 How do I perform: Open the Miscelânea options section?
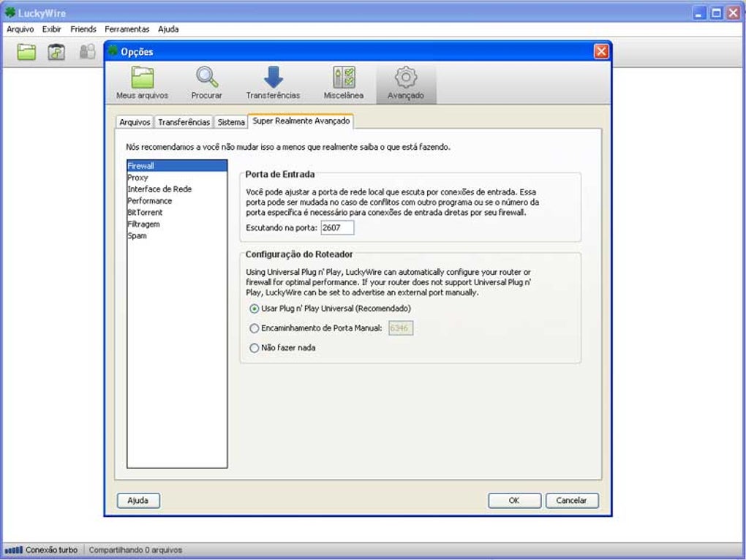click(x=344, y=83)
